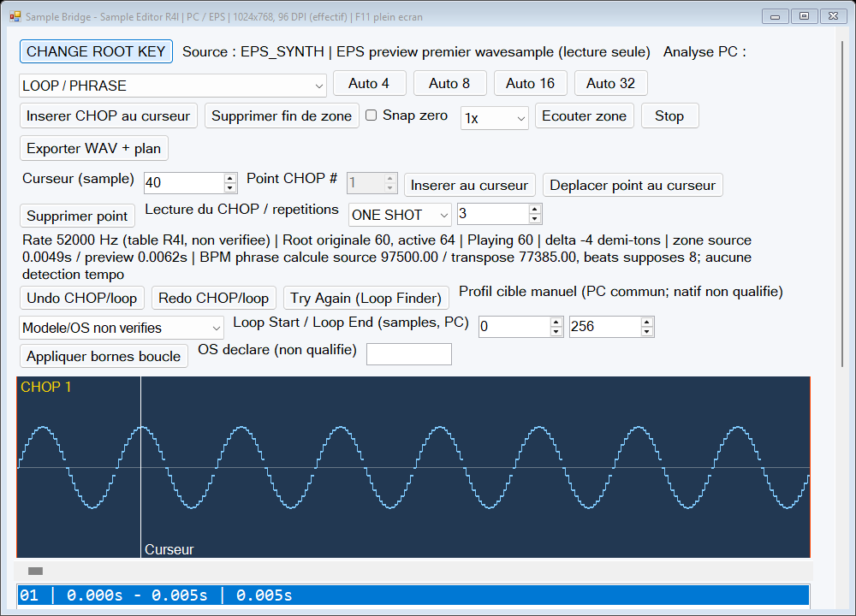Click the Curseur sample value field
856x616 pixels.
point(184,183)
